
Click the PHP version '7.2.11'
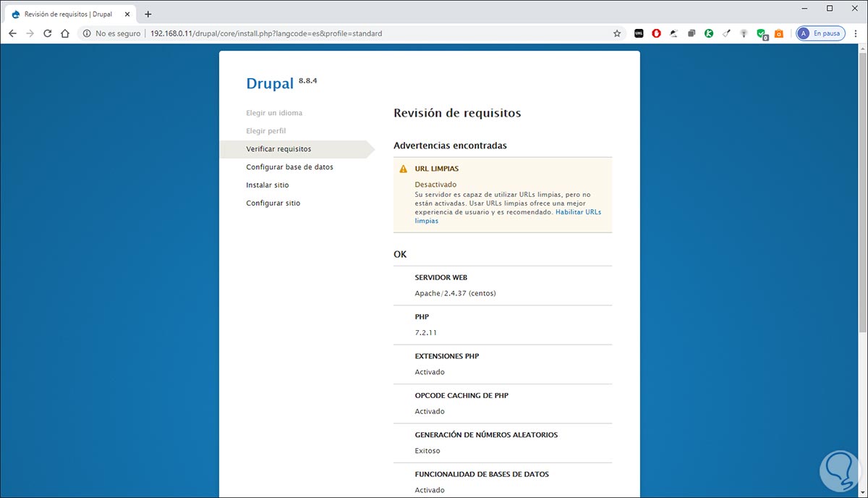(x=425, y=333)
